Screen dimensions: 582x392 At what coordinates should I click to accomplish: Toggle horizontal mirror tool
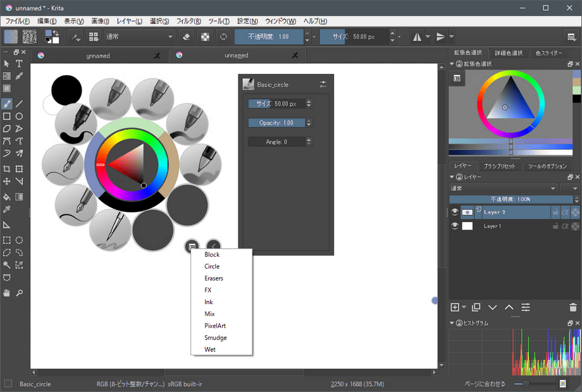(417, 37)
